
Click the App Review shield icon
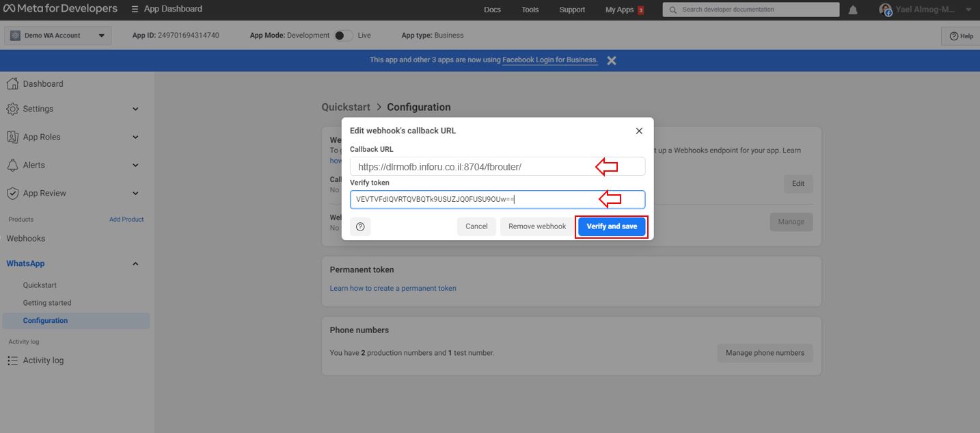click(x=12, y=193)
